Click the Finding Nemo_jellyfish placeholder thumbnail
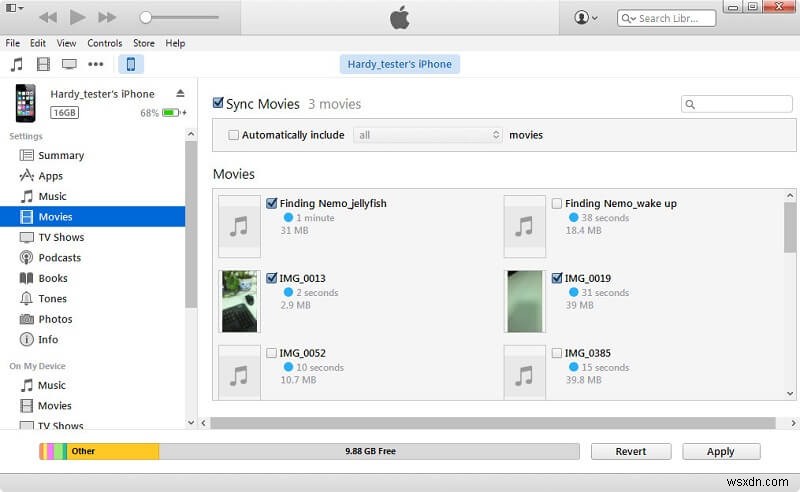 pyautogui.click(x=239, y=226)
